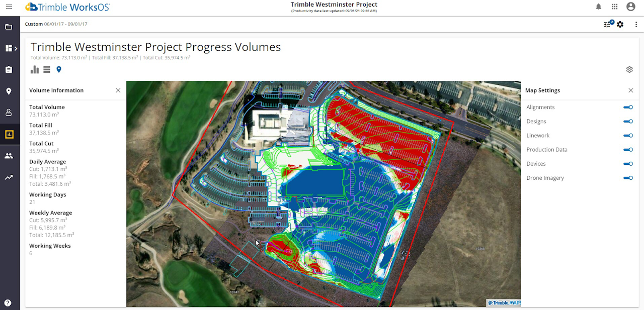644x310 pixels.
Task: Toggle the Devices map layer
Action: pyautogui.click(x=628, y=163)
